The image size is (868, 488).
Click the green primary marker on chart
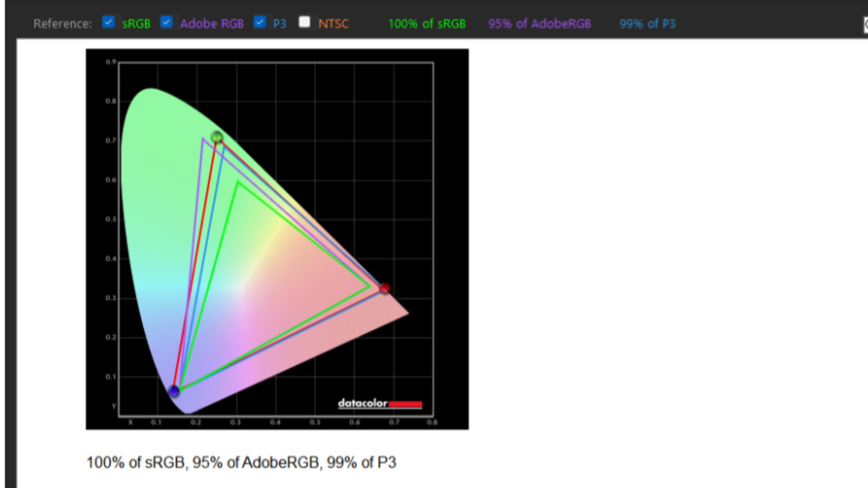tap(217, 136)
